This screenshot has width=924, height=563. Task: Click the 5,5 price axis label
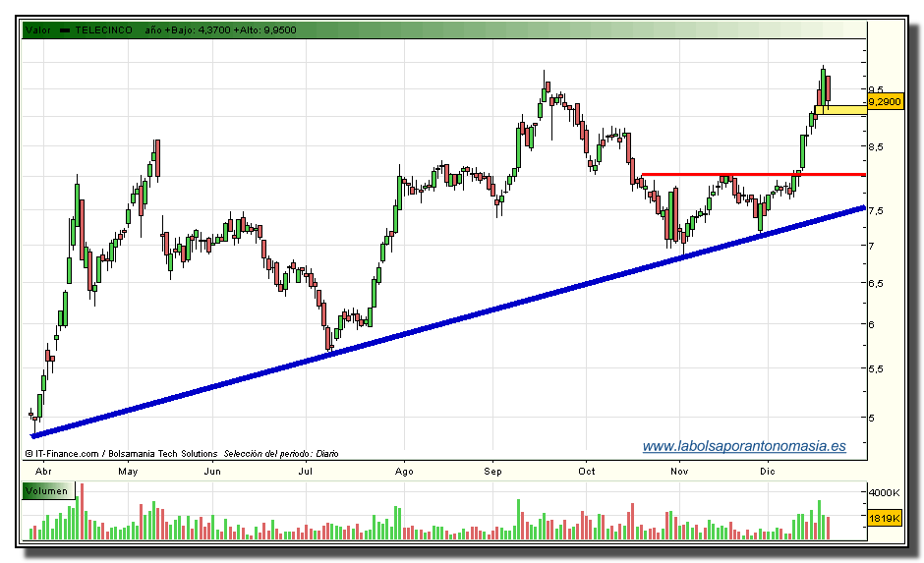pyautogui.click(x=875, y=368)
